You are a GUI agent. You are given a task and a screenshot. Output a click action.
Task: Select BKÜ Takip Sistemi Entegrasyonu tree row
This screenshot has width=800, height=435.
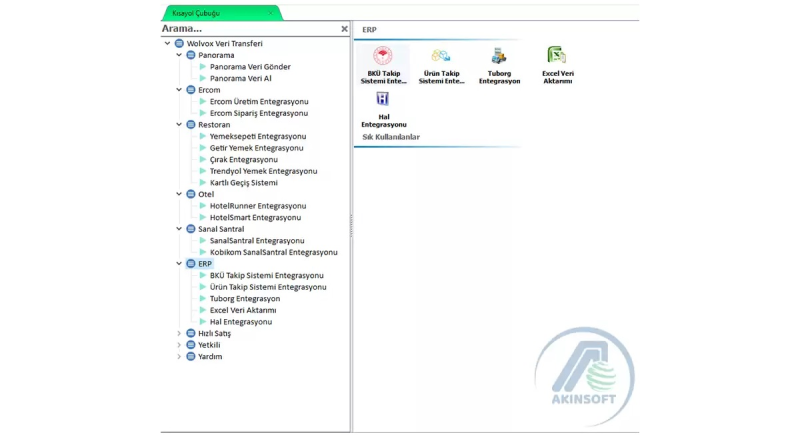[x=266, y=275]
